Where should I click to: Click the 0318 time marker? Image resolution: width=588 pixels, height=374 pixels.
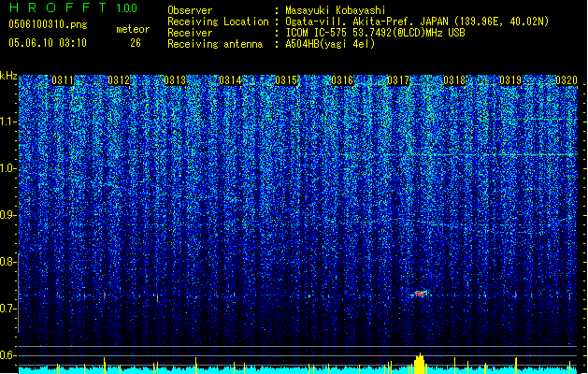pyautogui.click(x=454, y=80)
